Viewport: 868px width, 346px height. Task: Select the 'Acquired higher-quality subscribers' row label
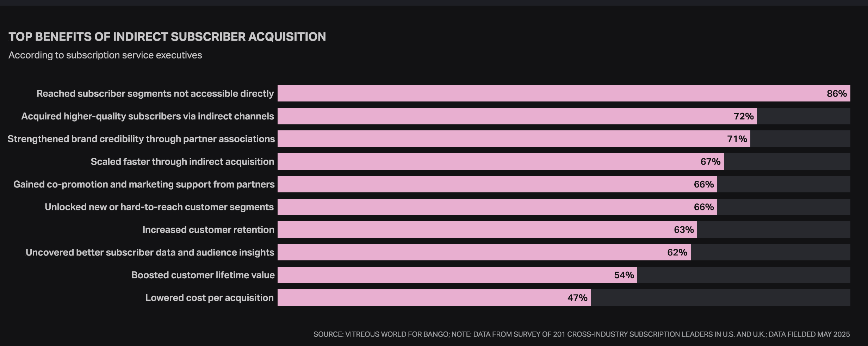coord(147,116)
